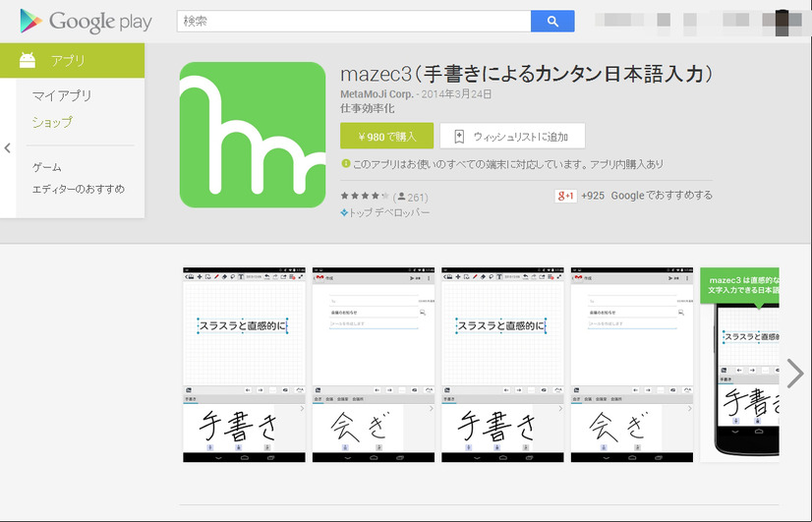Viewport: 812px width, 522px height.
Task: Collapse sidebar with left chevron
Action: tap(7, 148)
